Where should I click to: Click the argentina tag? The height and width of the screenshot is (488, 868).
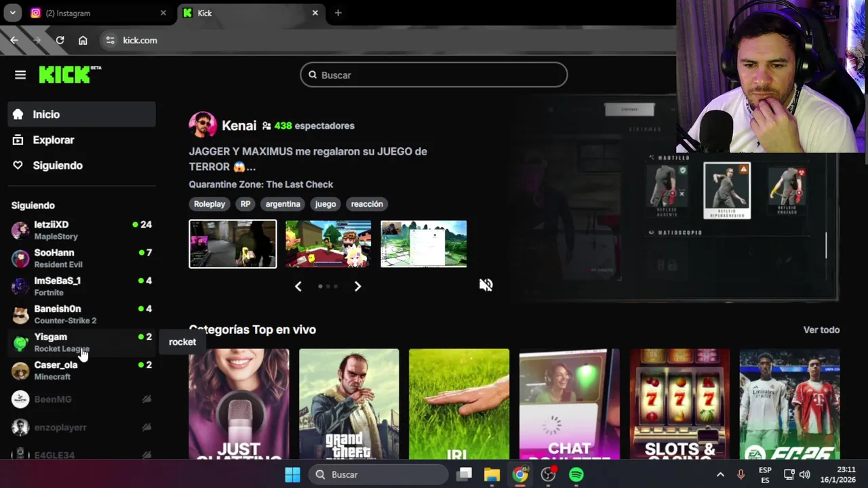coord(283,204)
